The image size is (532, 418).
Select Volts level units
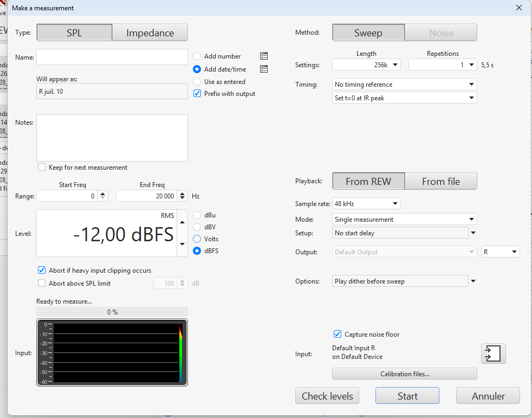(x=197, y=239)
